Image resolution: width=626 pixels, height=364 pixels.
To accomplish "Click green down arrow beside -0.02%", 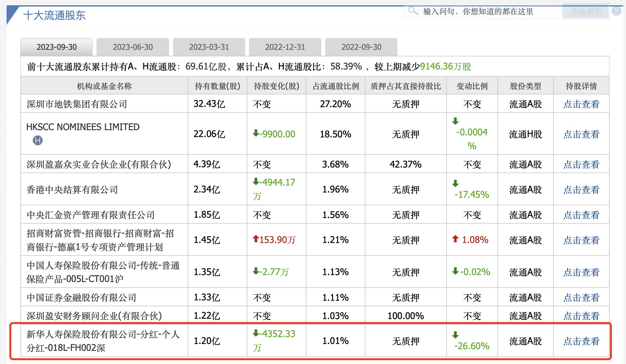I will [455, 271].
